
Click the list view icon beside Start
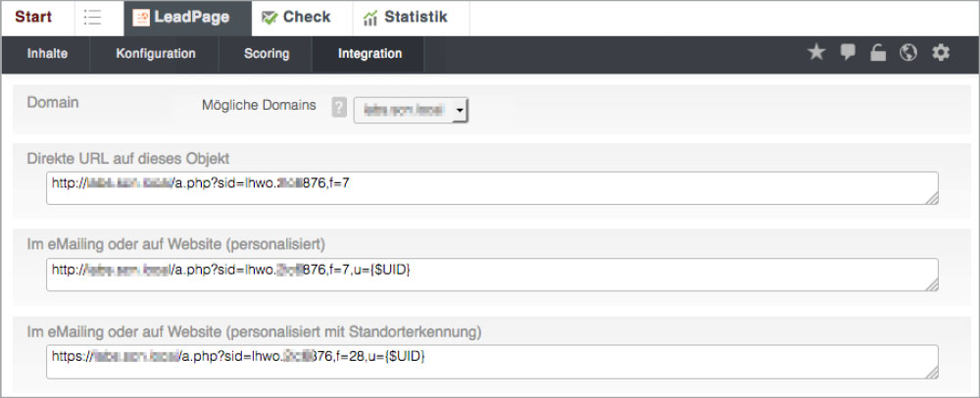pos(92,18)
